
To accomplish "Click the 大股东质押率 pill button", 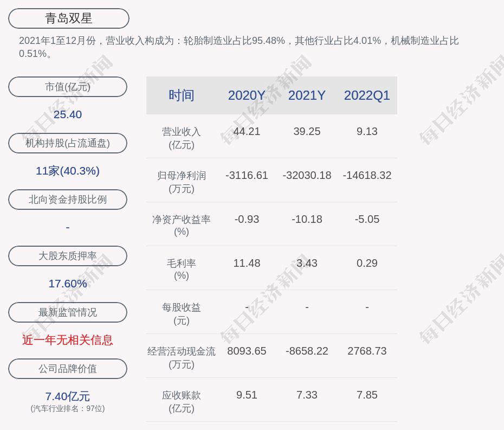I will point(68,256).
